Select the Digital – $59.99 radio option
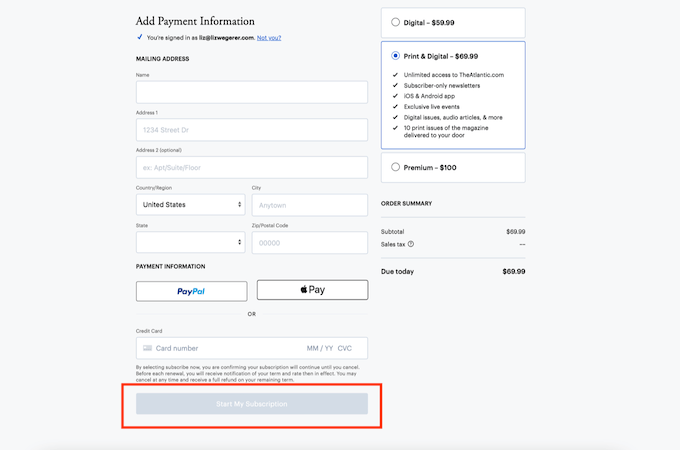Viewport: 680px width, 450px height. click(x=395, y=22)
